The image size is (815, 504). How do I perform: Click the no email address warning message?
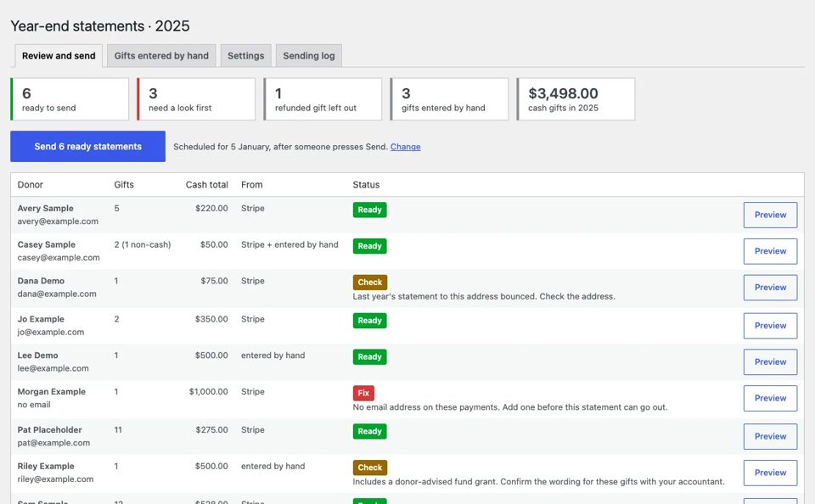click(510, 407)
